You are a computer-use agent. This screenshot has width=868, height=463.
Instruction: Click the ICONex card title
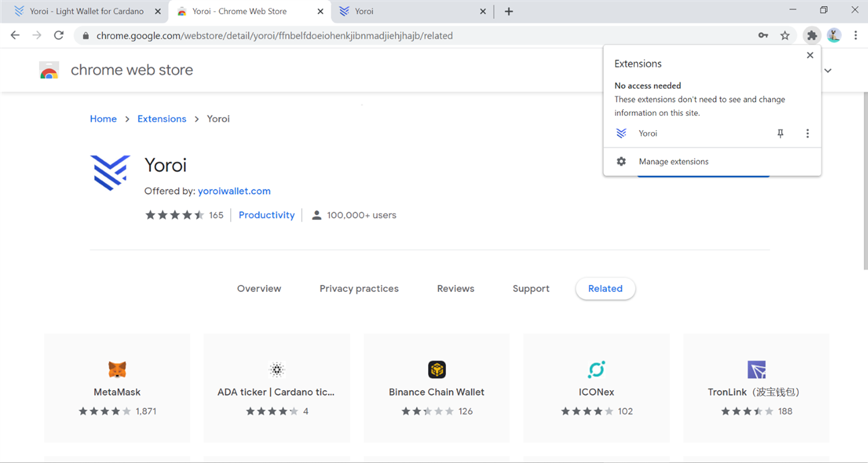[x=597, y=392]
